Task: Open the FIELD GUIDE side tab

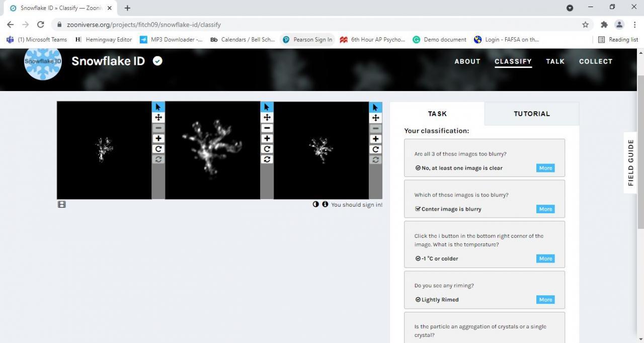Action: pyautogui.click(x=631, y=162)
